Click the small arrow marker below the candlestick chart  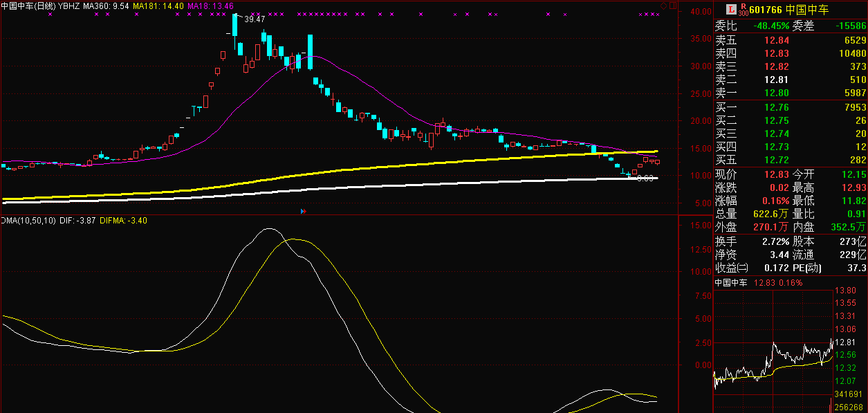[x=302, y=210]
